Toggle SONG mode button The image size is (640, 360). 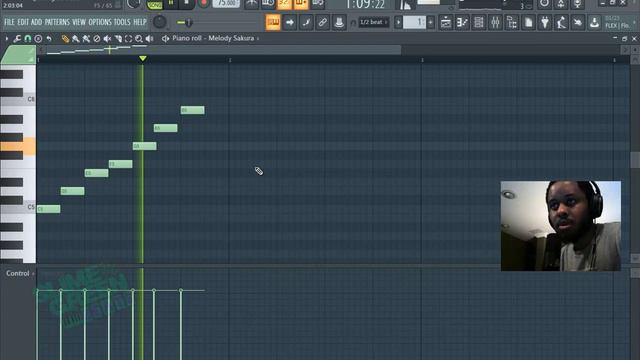coord(155,4)
